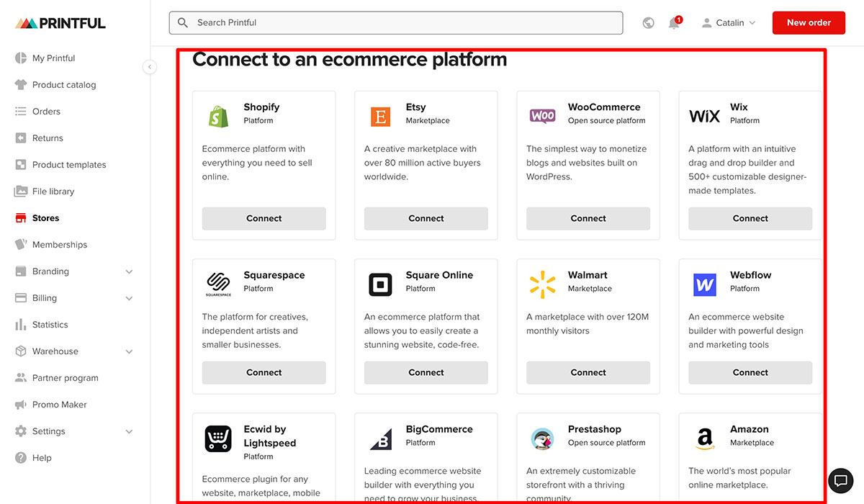Screen dimensions: 864x504
Task: Open the Catalin account dropdown
Action: 727,22
